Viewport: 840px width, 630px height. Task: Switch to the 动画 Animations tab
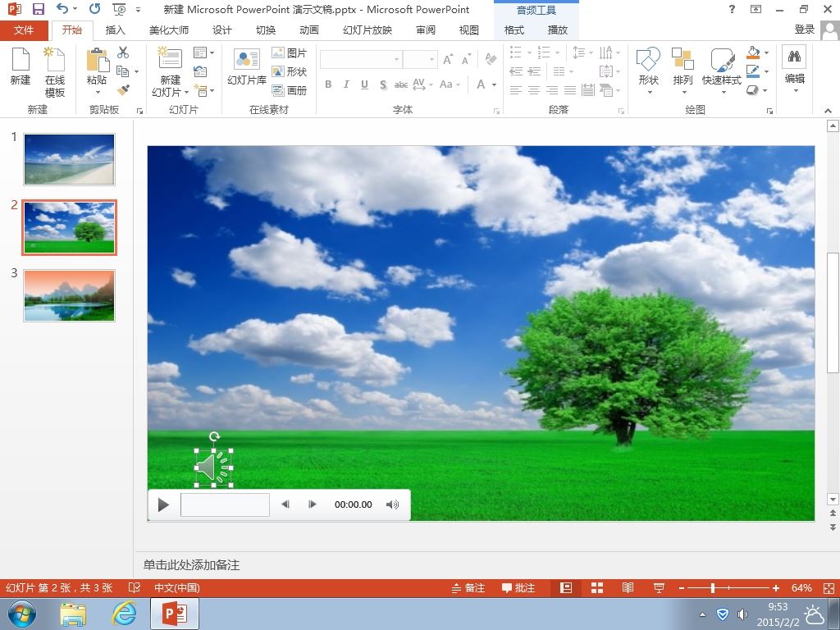[309, 30]
